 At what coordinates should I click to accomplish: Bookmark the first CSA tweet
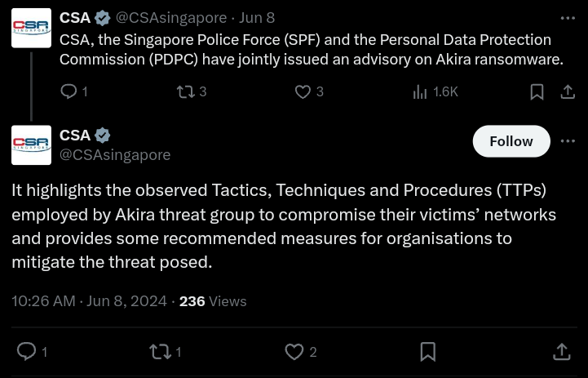click(x=537, y=91)
